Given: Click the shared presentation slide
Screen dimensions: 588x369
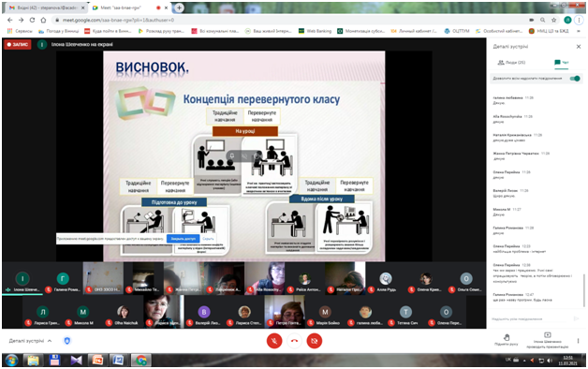Looking at the screenshot, I should click(244, 156).
